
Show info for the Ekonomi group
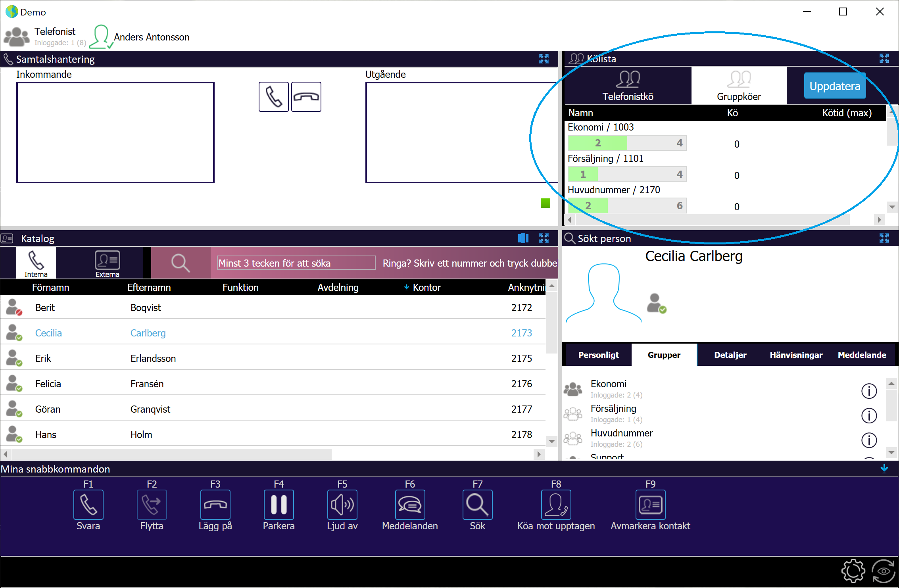pyautogui.click(x=869, y=391)
